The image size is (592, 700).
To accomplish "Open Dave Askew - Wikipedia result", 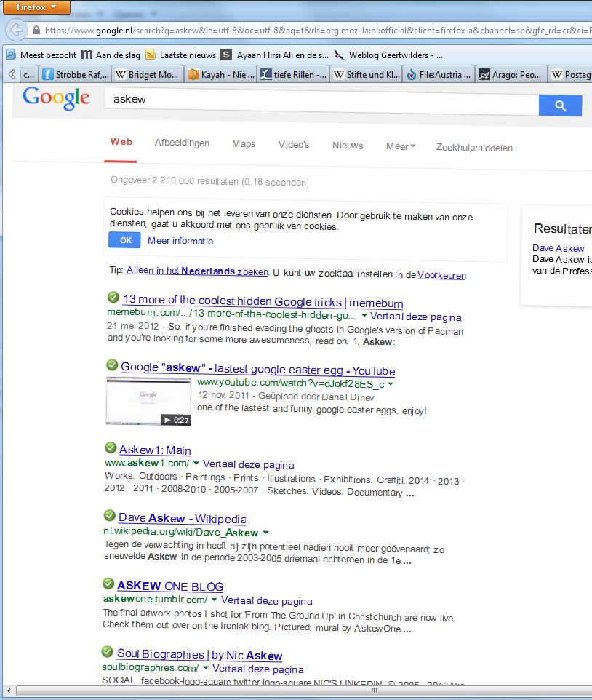I will 182,518.
